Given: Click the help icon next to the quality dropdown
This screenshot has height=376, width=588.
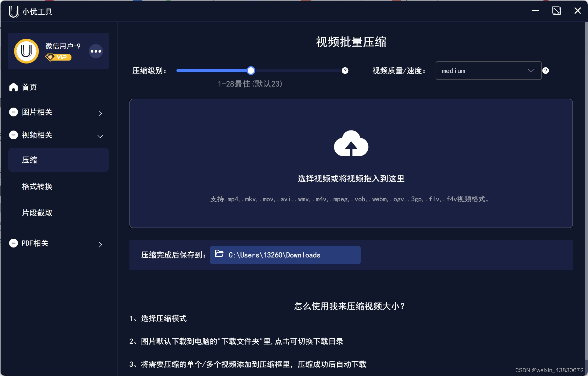Looking at the screenshot, I should [x=546, y=71].
